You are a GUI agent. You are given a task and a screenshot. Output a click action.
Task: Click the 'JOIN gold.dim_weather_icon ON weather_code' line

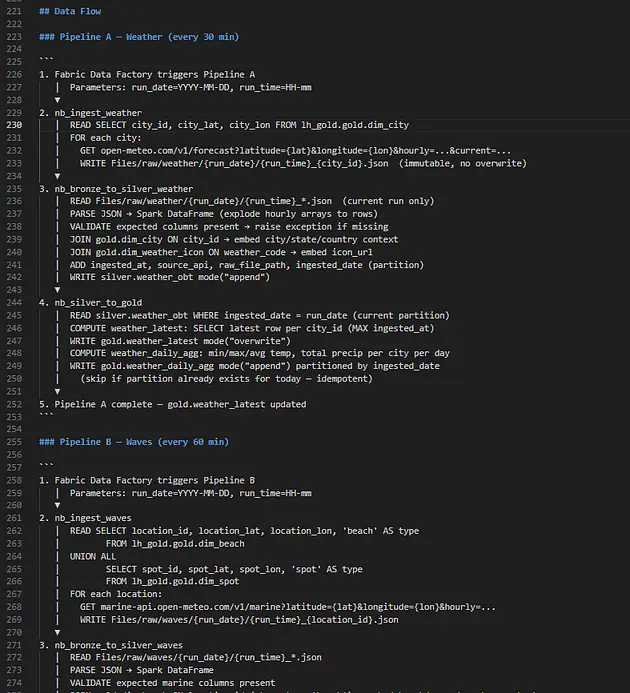(221, 252)
